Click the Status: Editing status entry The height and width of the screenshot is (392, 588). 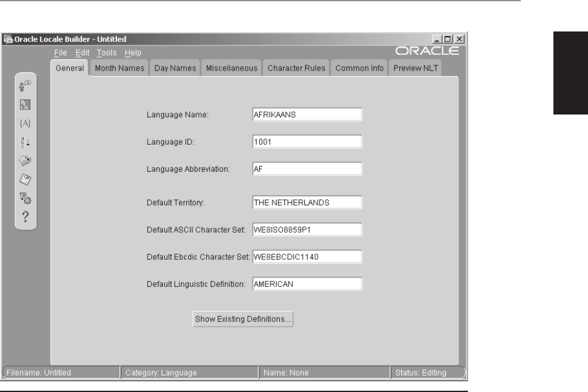point(421,372)
